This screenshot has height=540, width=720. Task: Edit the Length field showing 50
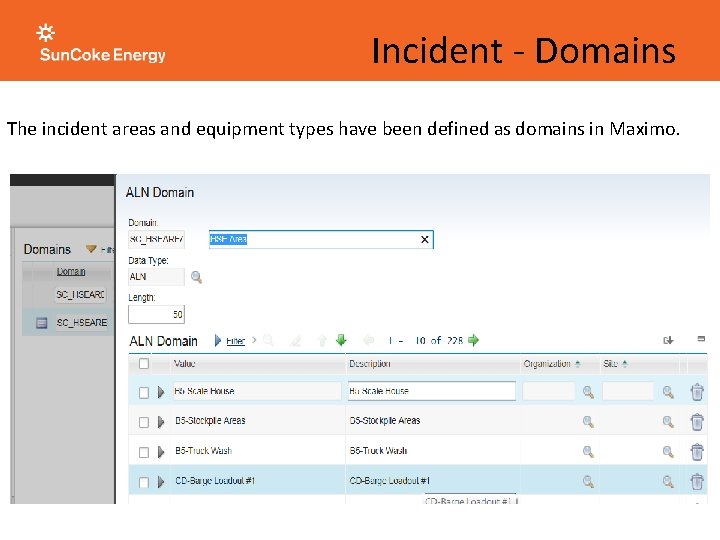click(x=156, y=315)
